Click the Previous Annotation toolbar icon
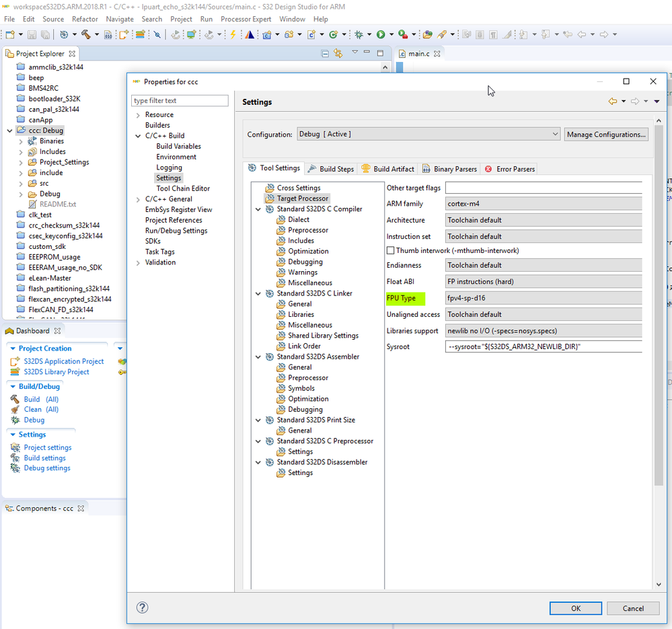The width and height of the screenshot is (672, 629). click(546, 35)
